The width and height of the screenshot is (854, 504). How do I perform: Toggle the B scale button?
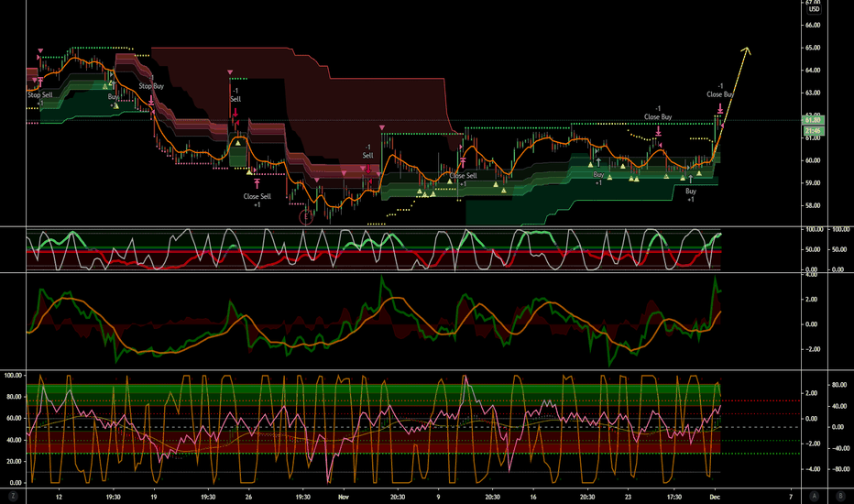(x=838, y=497)
